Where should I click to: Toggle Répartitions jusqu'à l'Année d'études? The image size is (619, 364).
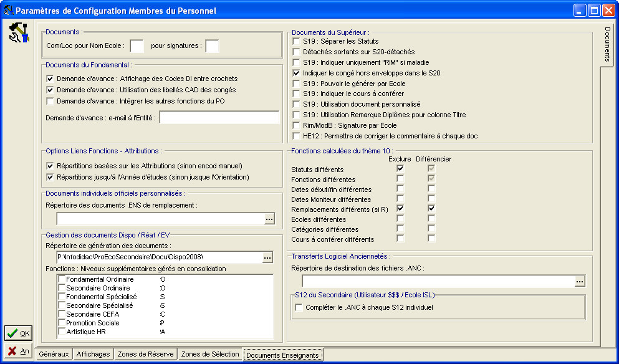click(50, 177)
